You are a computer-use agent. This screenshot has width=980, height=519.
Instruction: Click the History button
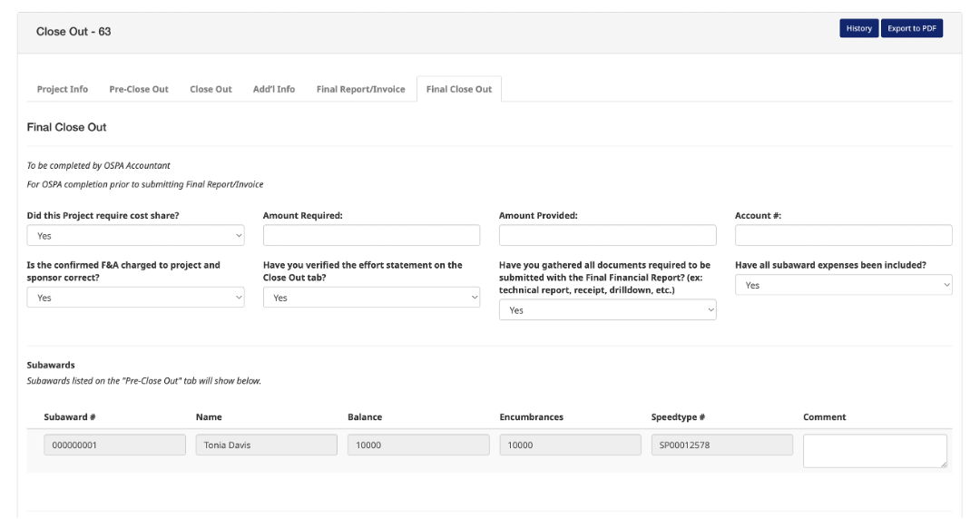tap(858, 29)
